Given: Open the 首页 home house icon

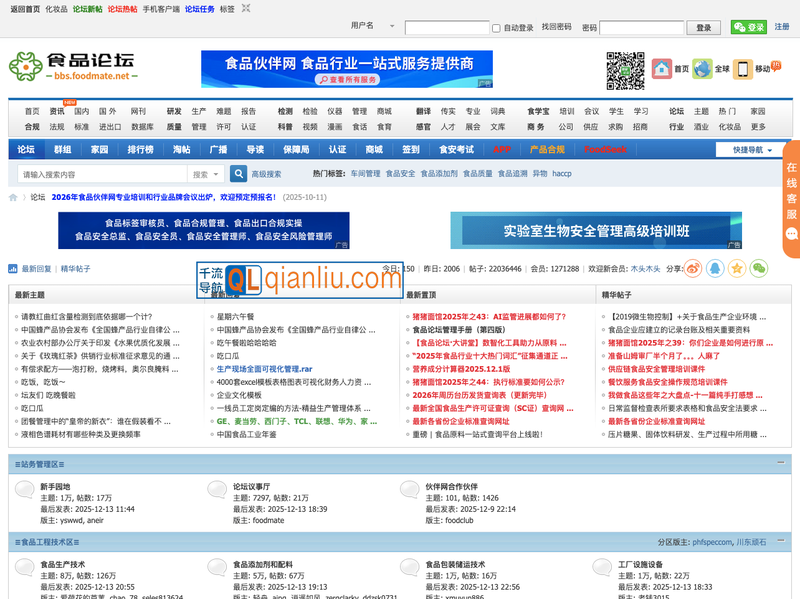Looking at the screenshot, I should [661, 68].
